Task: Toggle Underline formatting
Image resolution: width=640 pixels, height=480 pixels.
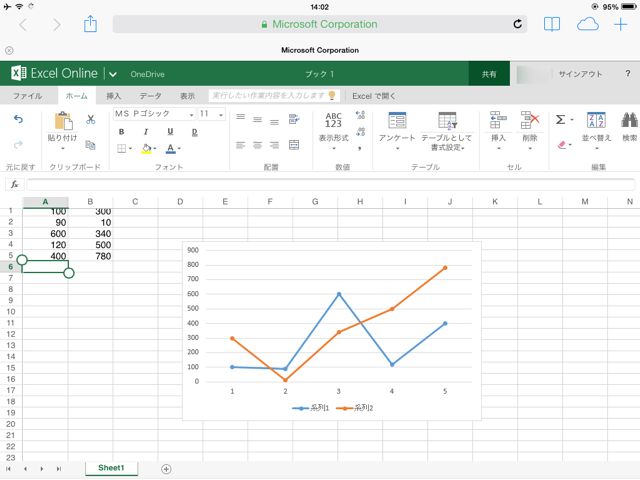Action: pyautogui.click(x=170, y=131)
